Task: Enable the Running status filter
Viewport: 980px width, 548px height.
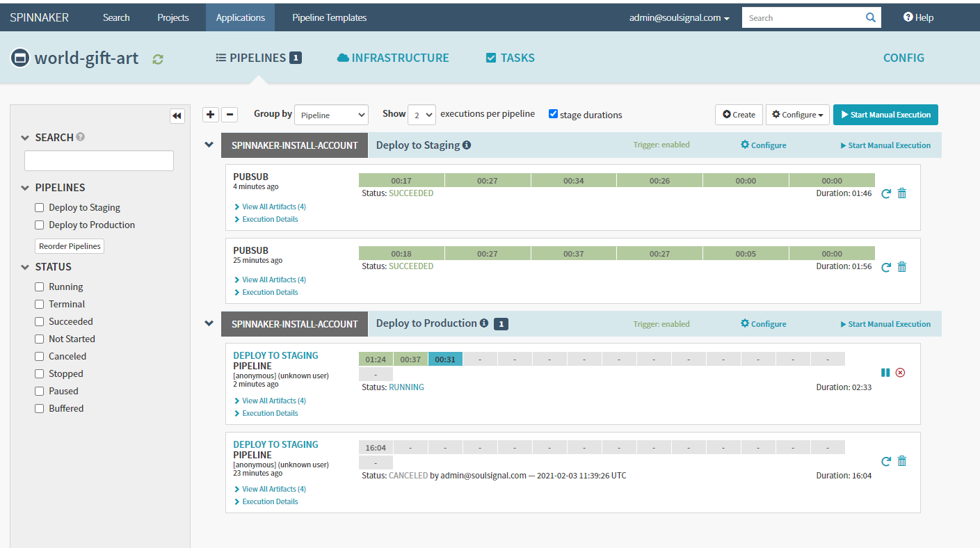Action: click(x=40, y=287)
